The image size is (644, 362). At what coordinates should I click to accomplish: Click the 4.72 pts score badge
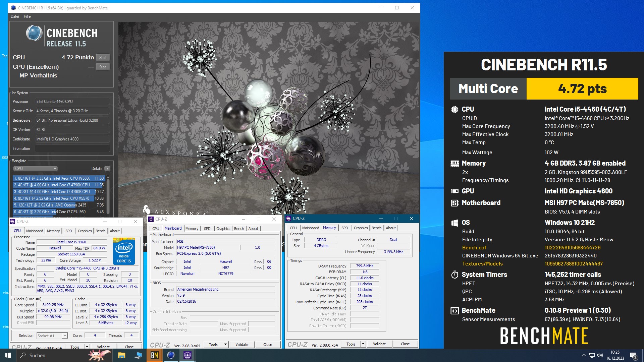(x=582, y=89)
